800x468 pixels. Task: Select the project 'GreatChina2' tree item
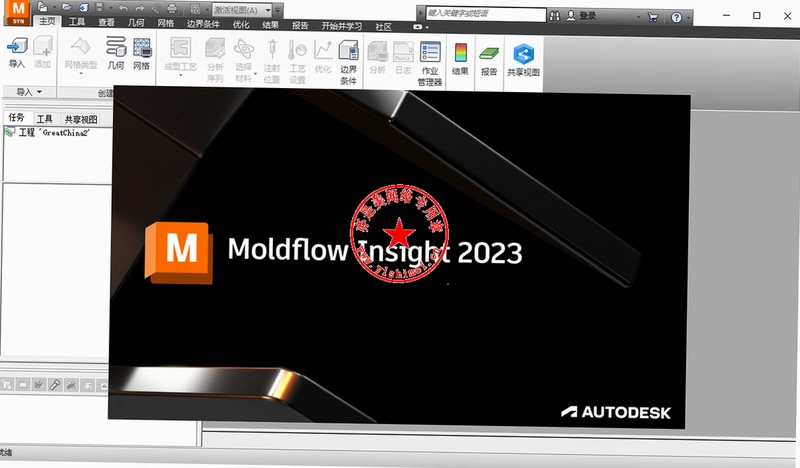[48, 133]
